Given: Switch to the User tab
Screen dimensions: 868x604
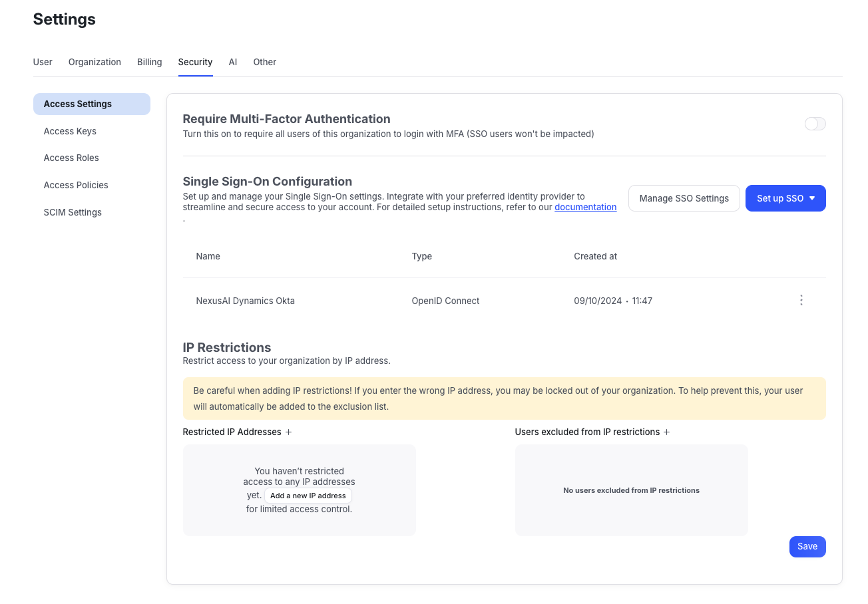Looking at the screenshot, I should tap(43, 62).
